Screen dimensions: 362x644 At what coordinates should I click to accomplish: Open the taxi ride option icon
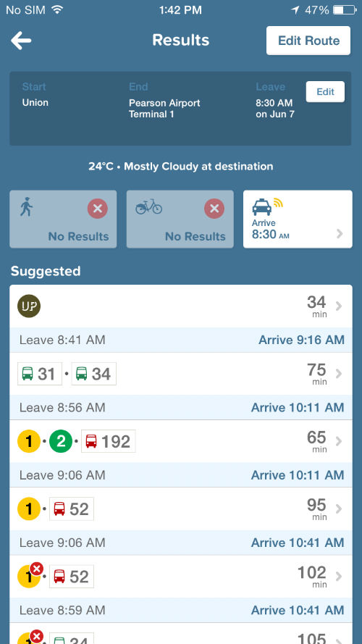pos(262,207)
